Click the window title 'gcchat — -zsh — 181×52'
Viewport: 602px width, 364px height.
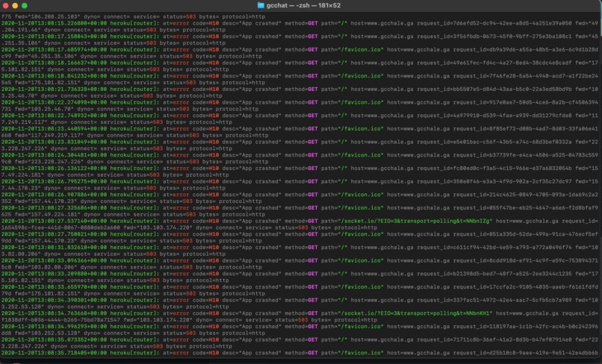click(x=303, y=5)
